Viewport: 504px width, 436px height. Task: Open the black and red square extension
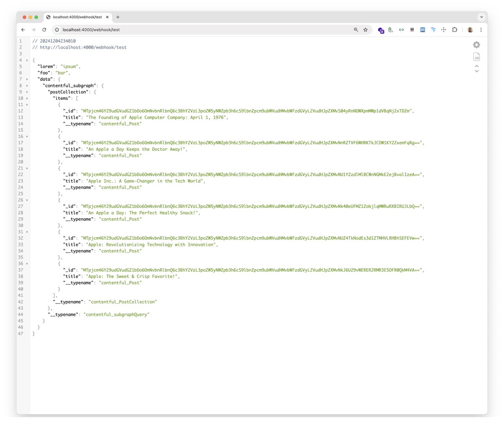(x=412, y=30)
